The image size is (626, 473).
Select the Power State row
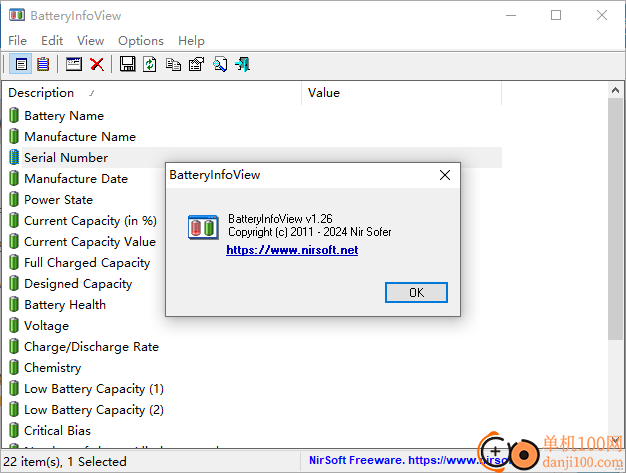click(252, 200)
